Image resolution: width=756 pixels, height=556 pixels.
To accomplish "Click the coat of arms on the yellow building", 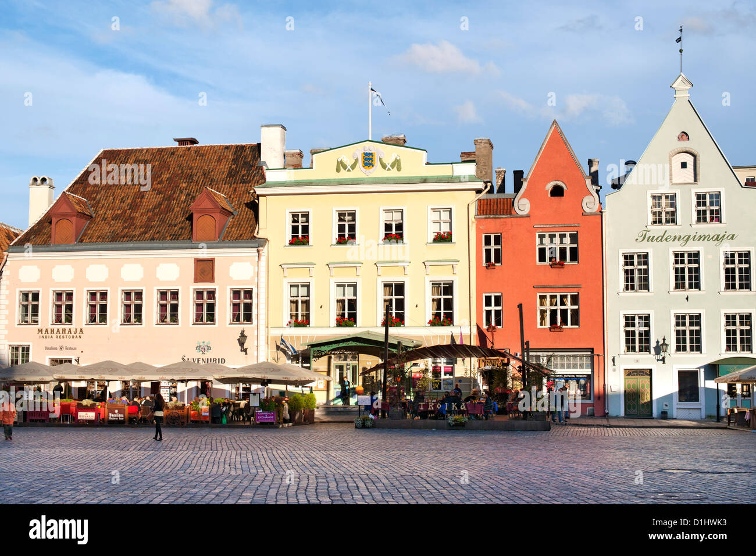I will coord(368,160).
